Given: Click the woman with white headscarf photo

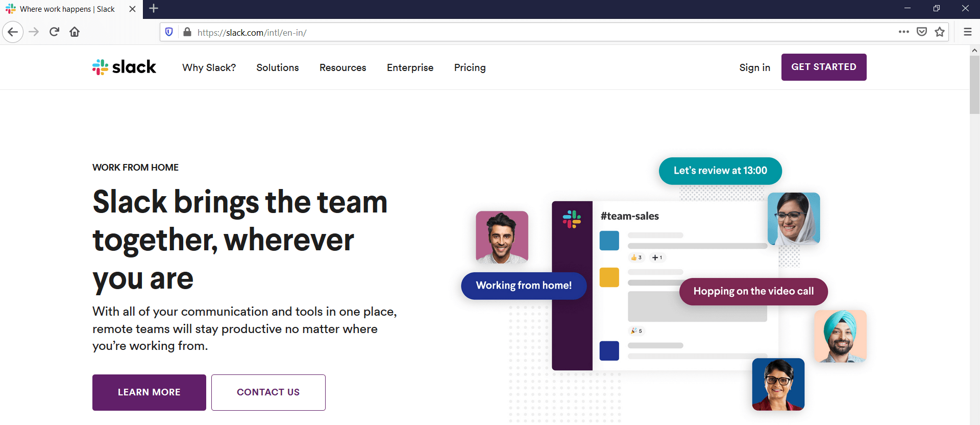Looking at the screenshot, I should tap(794, 219).
